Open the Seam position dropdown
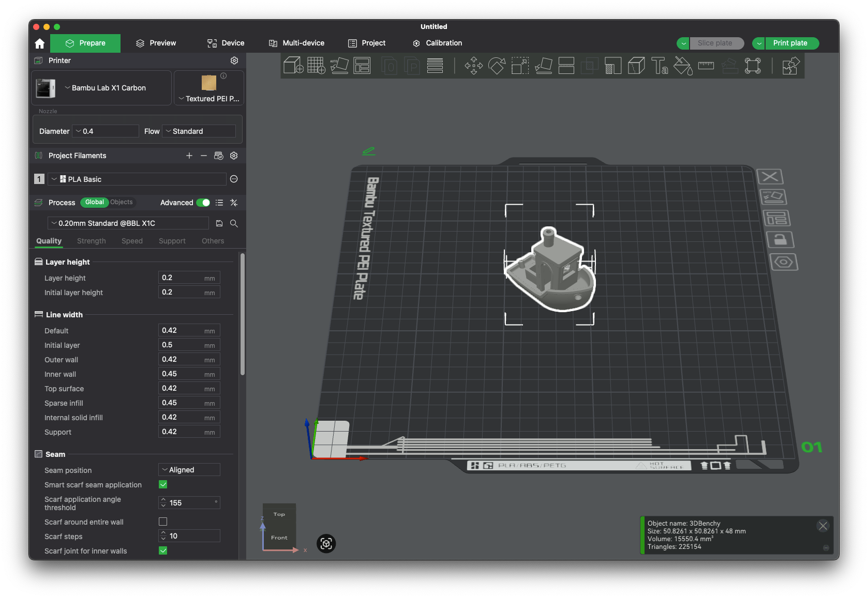The image size is (868, 598). tap(189, 470)
